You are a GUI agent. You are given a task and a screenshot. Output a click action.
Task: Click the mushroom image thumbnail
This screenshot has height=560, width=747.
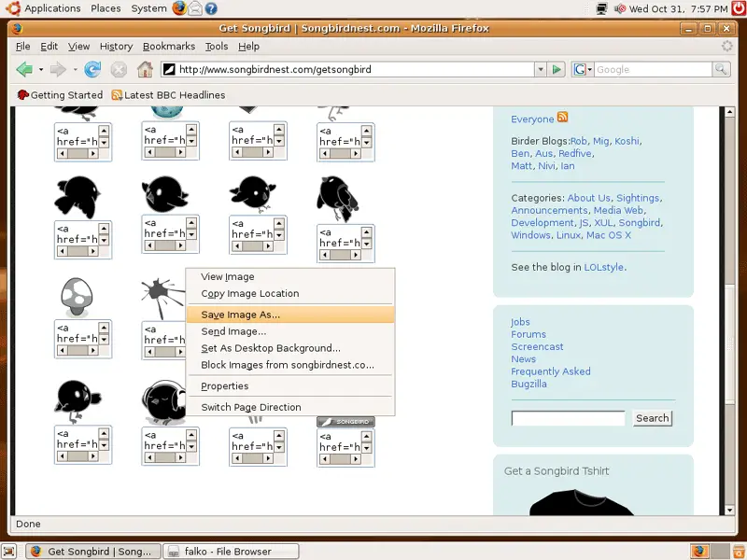[76, 295]
